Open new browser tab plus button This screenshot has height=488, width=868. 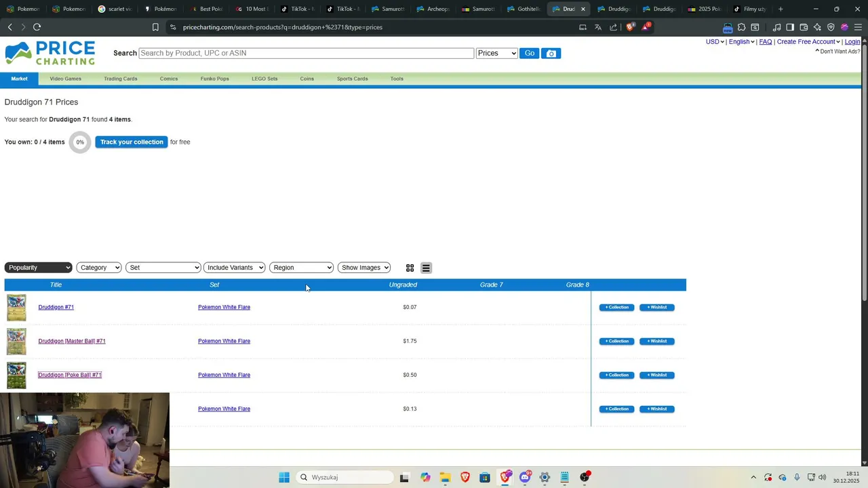781,9
